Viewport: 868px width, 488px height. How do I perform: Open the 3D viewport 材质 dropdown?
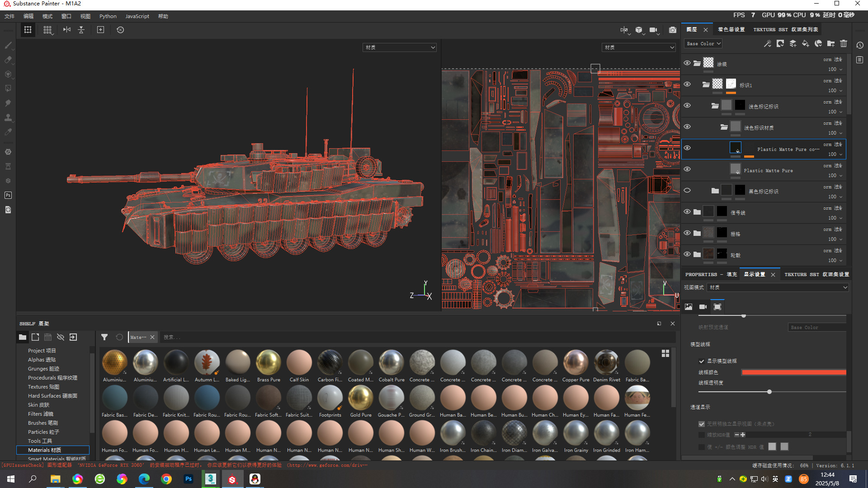(400, 47)
